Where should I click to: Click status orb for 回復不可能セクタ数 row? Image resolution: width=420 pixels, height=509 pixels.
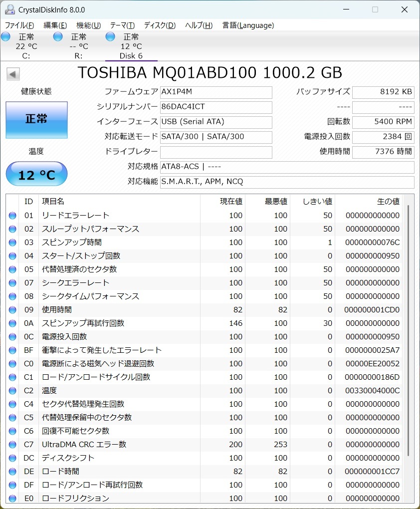tap(12, 431)
